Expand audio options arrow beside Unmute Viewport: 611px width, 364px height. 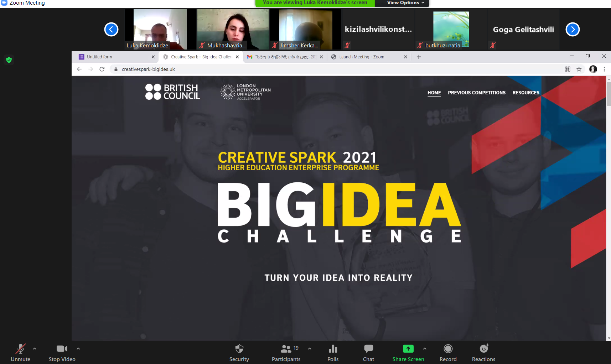pyautogui.click(x=35, y=349)
